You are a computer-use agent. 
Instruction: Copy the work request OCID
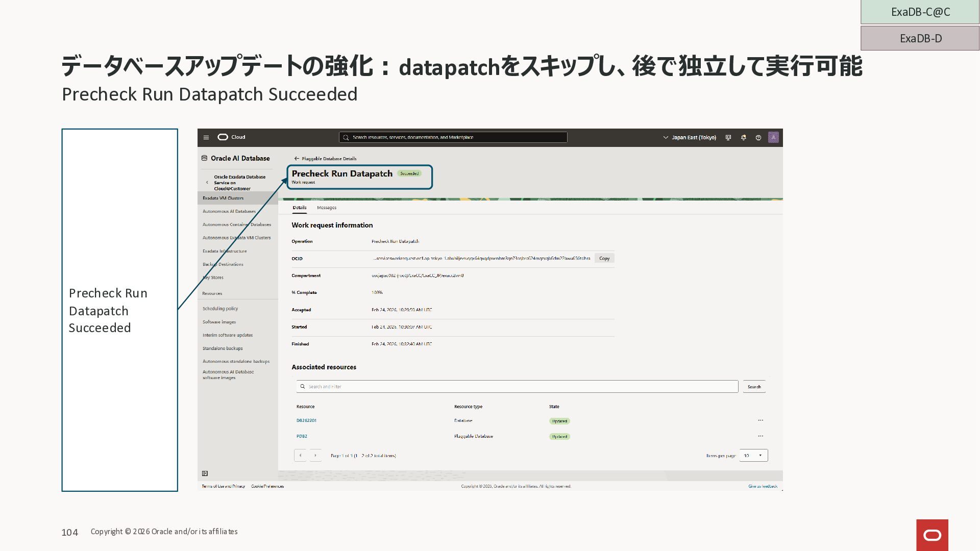(604, 259)
